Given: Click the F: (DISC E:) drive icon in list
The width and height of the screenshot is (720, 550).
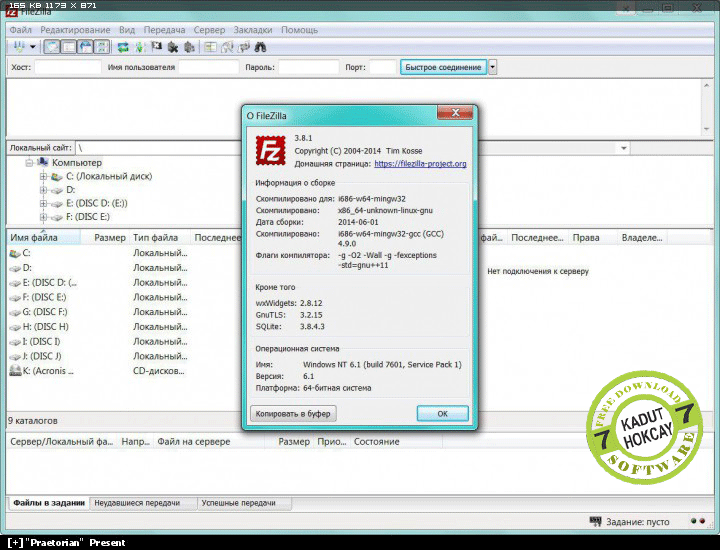Looking at the screenshot, I should pyautogui.click(x=15, y=298).
